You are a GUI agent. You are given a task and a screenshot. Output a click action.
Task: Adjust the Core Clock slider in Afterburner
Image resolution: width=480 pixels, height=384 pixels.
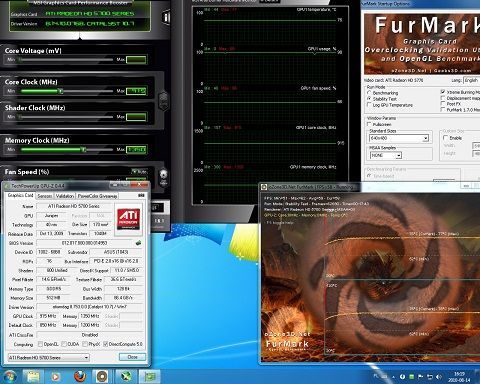pos(67,91)
